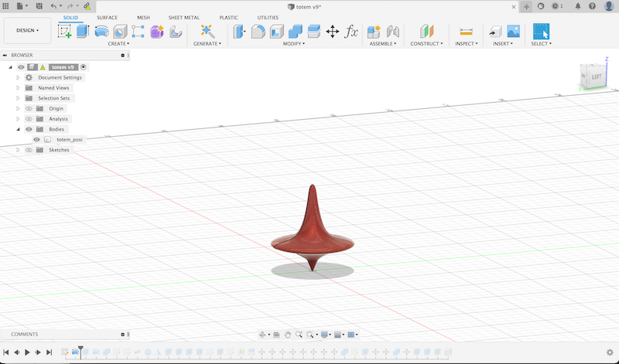Open the CONSTRUCT dropdown menu
Viewport: 619px width, 364px height.
[x=426, y=44]
